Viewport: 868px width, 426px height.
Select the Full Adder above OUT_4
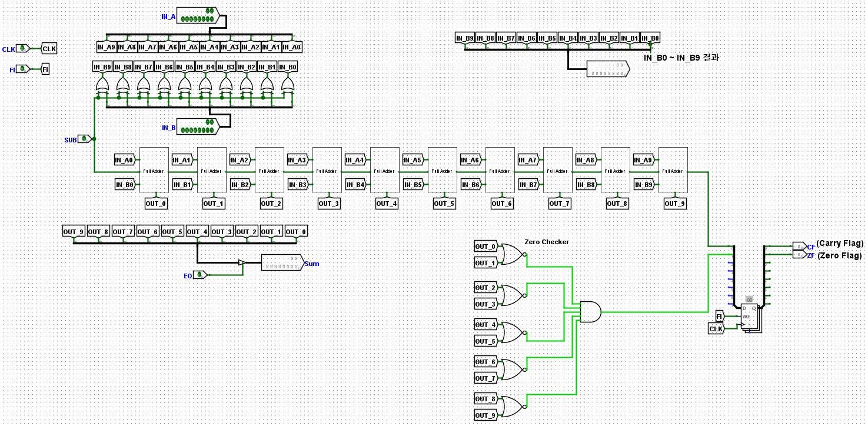coord(384,170)
